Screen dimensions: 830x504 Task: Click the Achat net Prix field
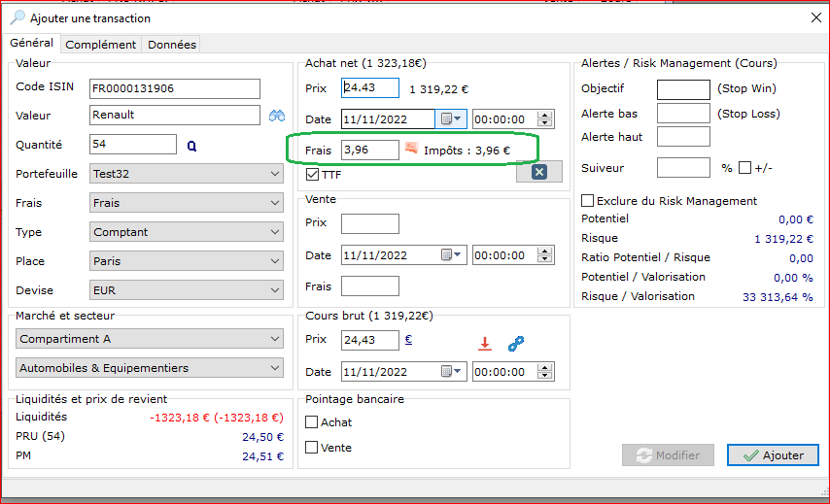click(370, 87)
